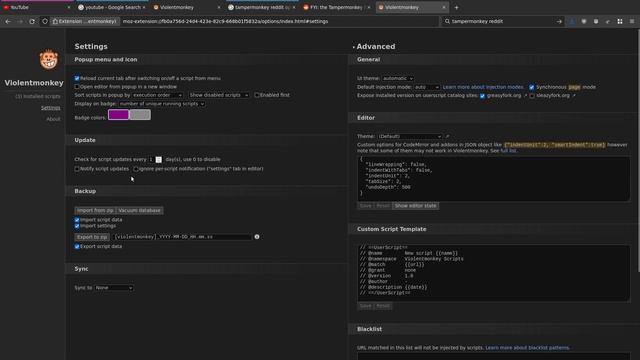Check sleazyfork.org expose option
Image resolution: width=640 pixels, height=360 pixels.
532,96
